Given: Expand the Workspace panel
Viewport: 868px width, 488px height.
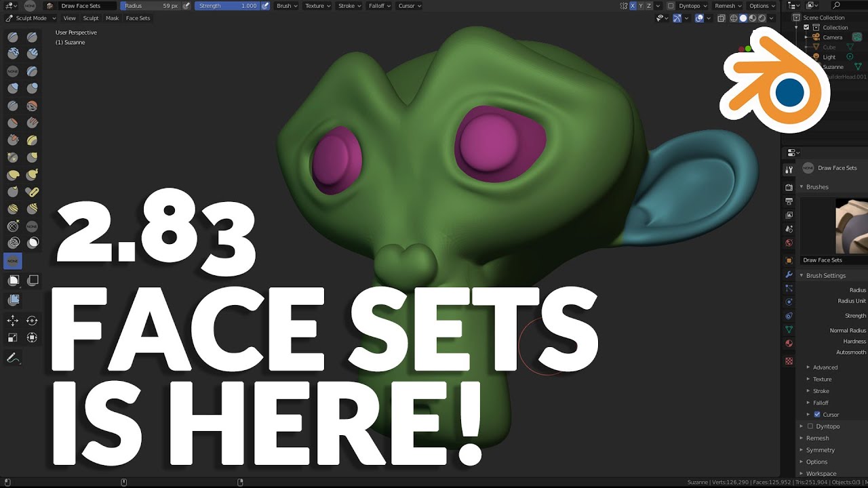Looking at the screenshot, I should point(821,474).
